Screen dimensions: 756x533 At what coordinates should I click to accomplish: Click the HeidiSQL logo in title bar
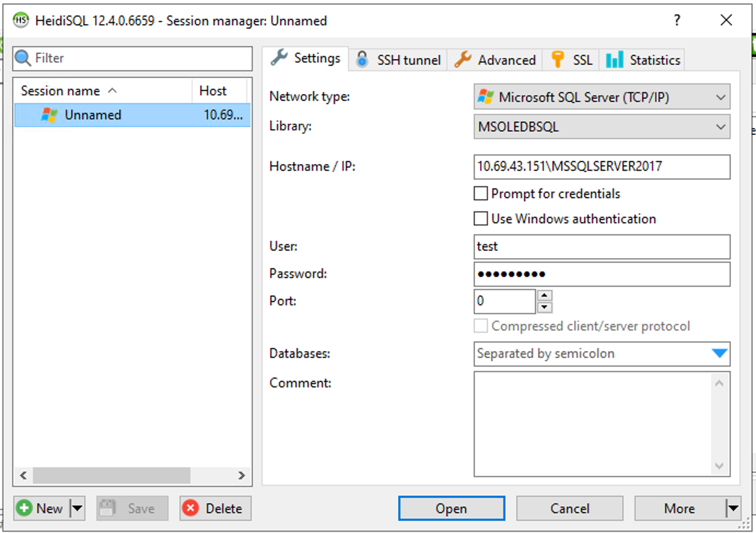click(x=21, y=20)
